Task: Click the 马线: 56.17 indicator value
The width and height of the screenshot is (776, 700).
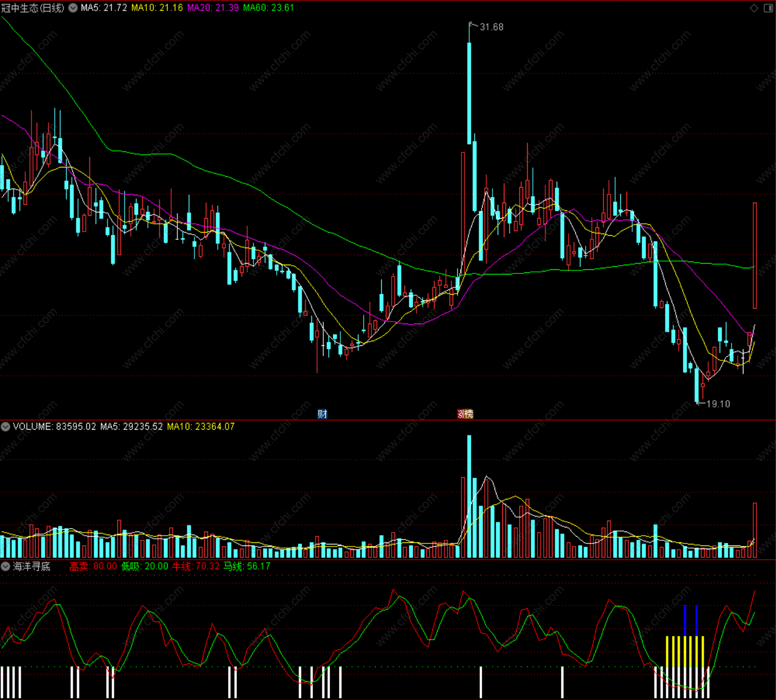Action: click(247, 566)
